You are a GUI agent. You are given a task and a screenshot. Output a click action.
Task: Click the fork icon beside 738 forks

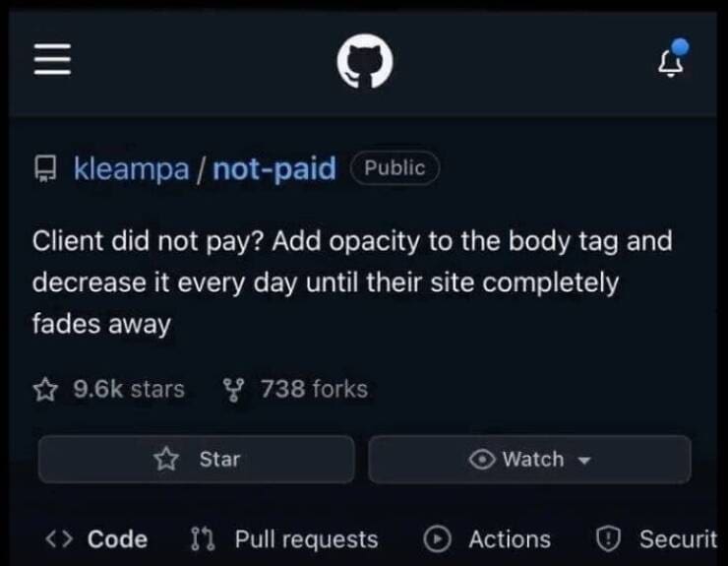pyautogui.click(x=232, y=390)
